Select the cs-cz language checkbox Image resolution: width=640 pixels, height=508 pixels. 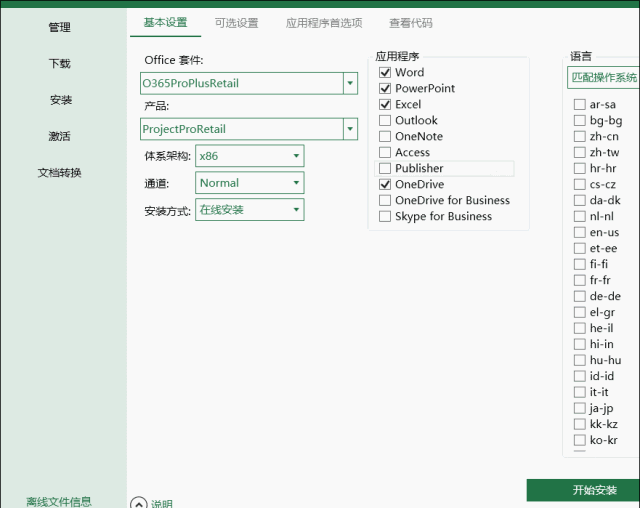(x=580, y=184)
